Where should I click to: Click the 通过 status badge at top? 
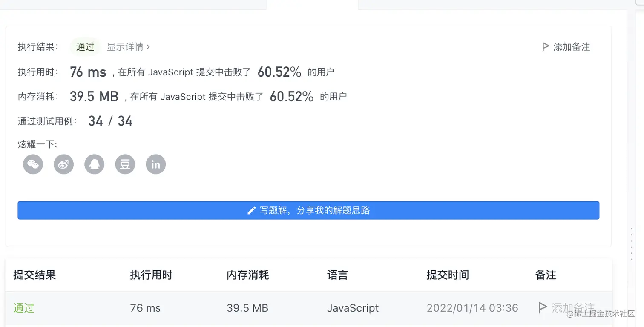pyautogui.click(x=85, y=47)
